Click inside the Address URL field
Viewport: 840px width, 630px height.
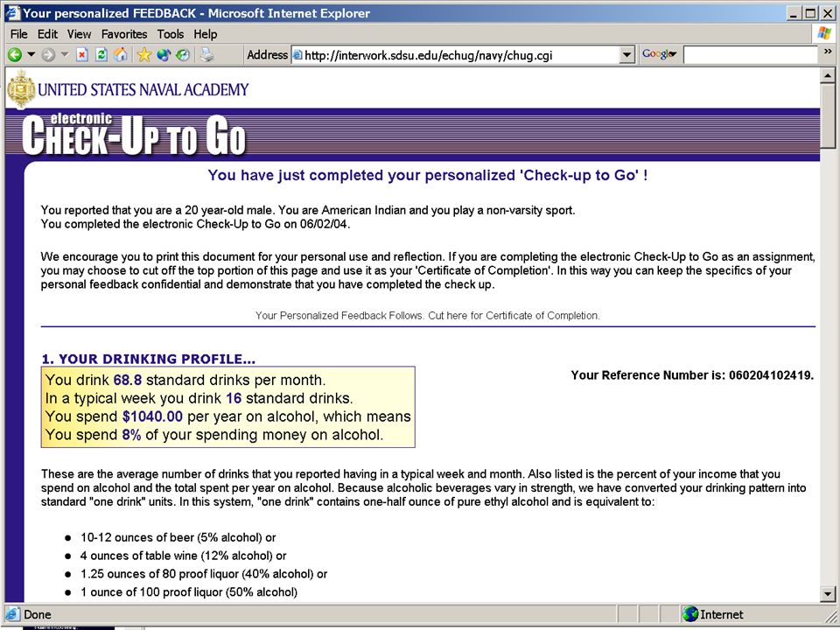click(x=461, y=54)
